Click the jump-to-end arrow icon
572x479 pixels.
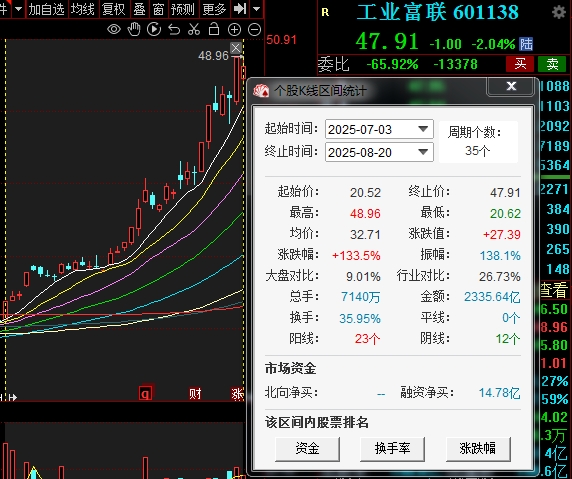240,9
